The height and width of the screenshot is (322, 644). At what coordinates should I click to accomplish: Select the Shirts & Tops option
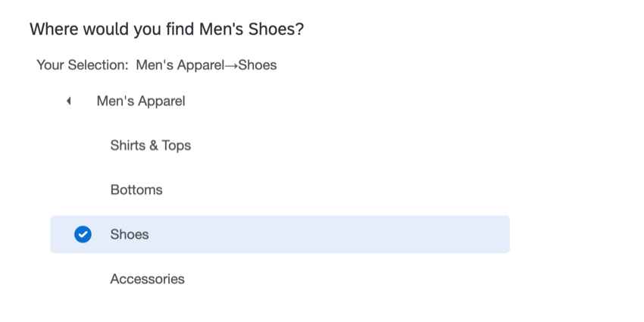tap(150, 145)
